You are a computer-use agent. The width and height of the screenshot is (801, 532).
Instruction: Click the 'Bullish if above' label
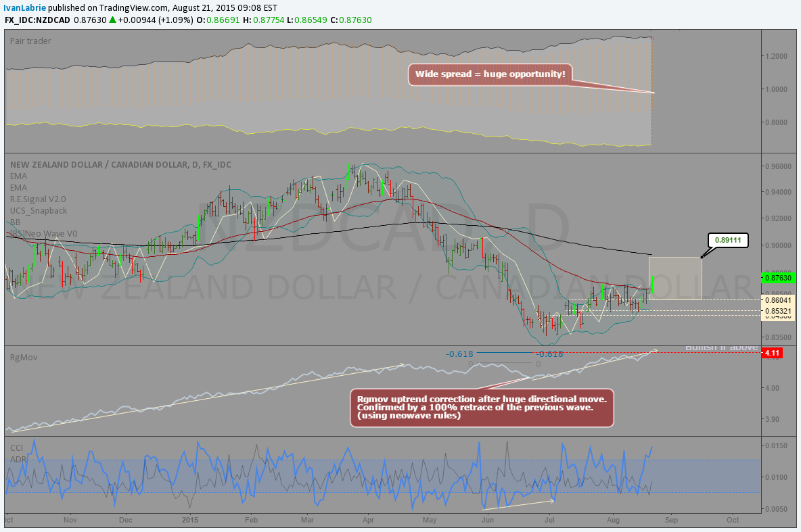[x=721, y=347]
